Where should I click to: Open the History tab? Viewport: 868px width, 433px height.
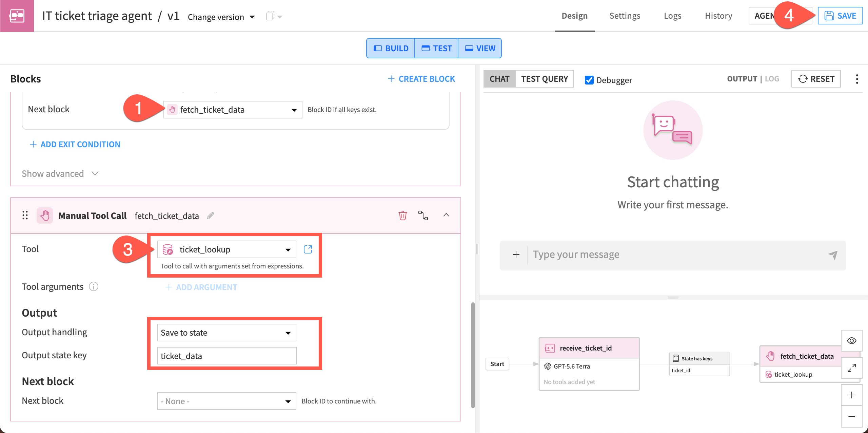coord(718,16)
